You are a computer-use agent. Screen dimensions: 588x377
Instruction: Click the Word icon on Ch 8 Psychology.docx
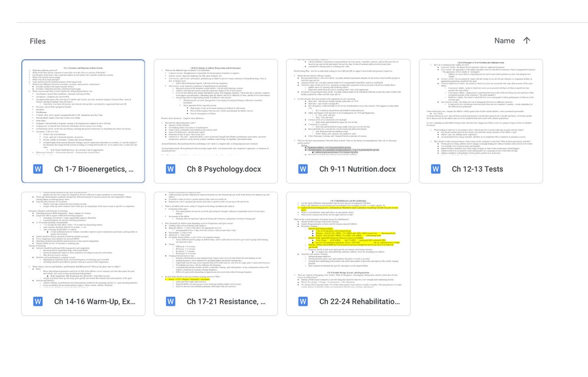pyautogui.click(x=170, y=169)
